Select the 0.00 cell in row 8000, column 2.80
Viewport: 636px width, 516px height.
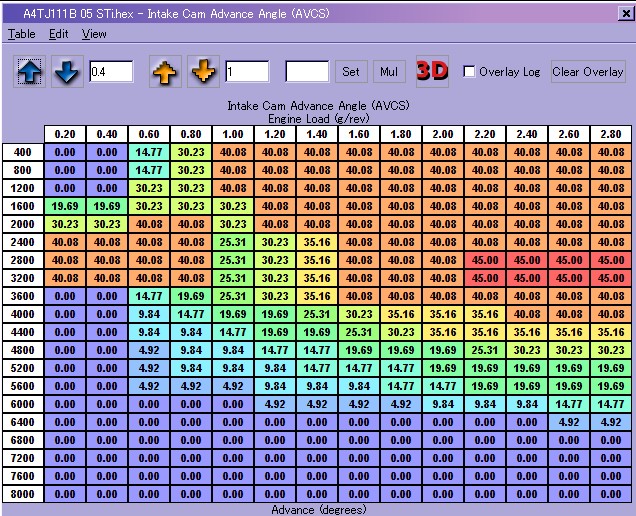[x=611, y=494]
